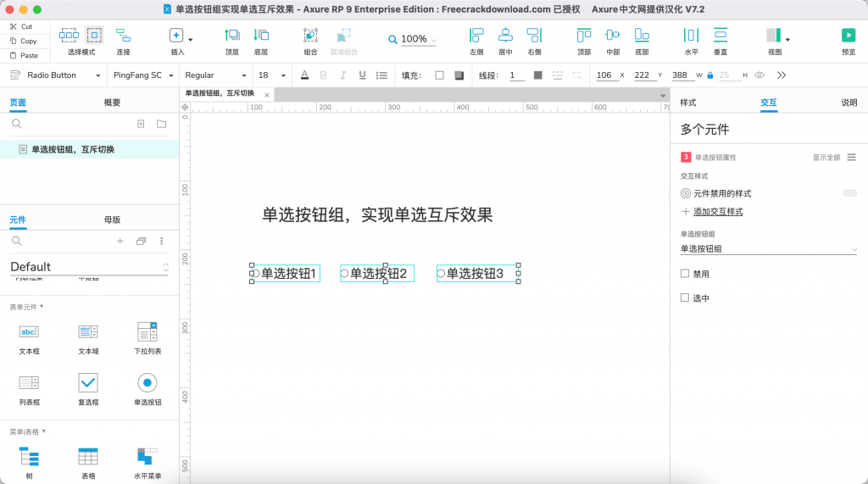Click 显示全部 (show all) button
The image size is (868, 484).
click(x=826, y=158)
